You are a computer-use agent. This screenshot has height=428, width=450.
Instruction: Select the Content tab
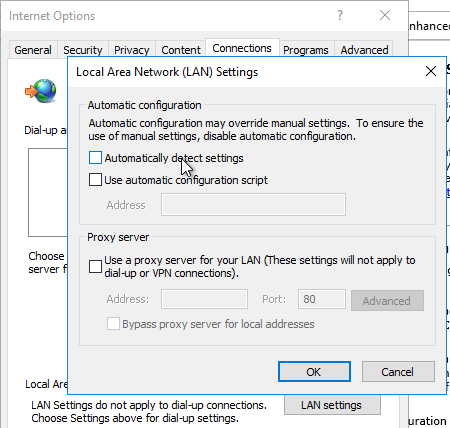point(181,50)
